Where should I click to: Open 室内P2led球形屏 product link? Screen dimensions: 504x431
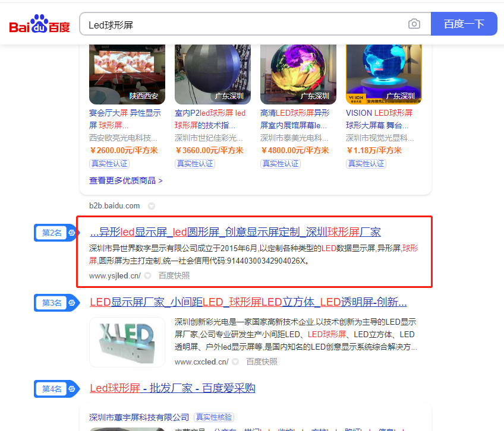(x=210, y=119)
